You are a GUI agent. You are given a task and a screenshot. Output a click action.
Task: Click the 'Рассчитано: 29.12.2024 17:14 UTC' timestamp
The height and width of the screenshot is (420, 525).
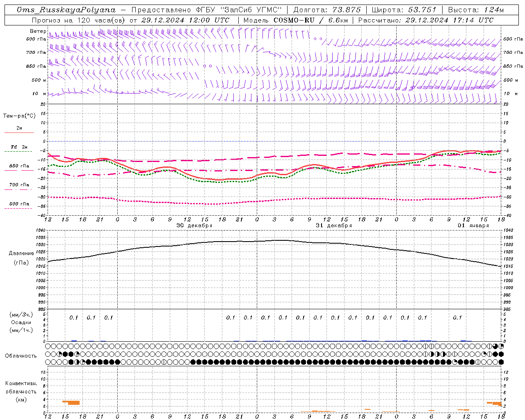426,20
